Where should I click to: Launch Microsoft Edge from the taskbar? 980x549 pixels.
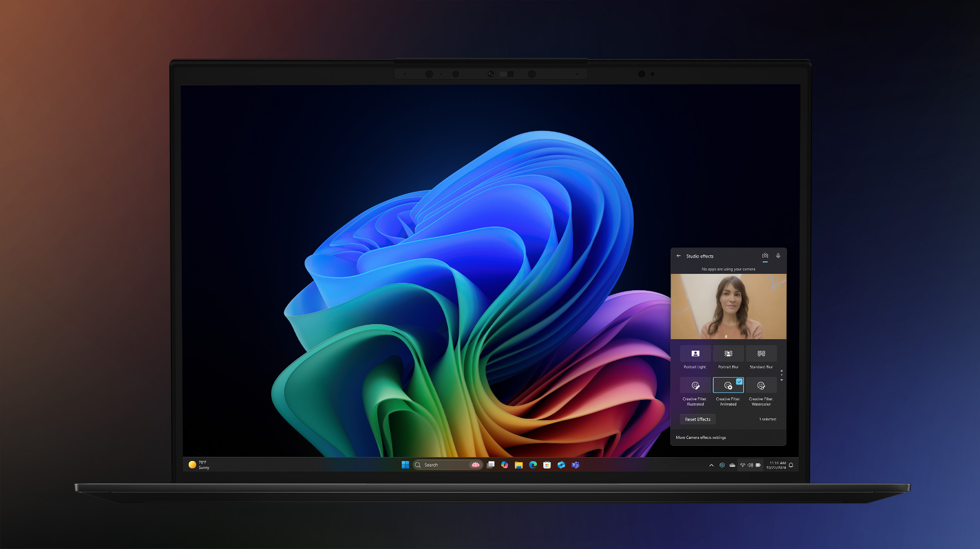point(533,465)
